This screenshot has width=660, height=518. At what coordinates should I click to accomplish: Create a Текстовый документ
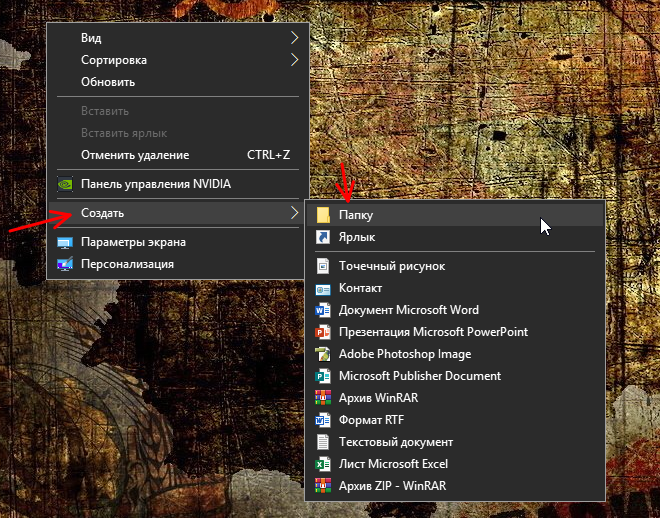455,442
